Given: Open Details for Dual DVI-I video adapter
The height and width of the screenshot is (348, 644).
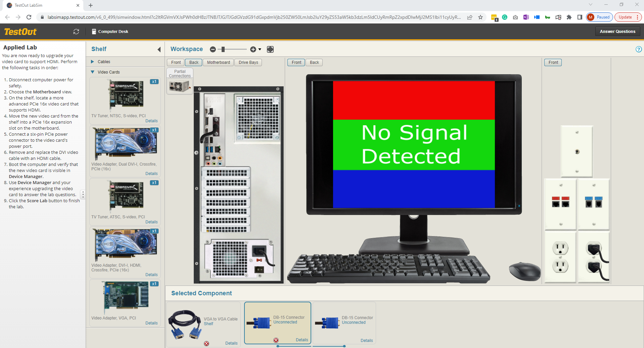Looking at the screenshot, I should (151, 174).
